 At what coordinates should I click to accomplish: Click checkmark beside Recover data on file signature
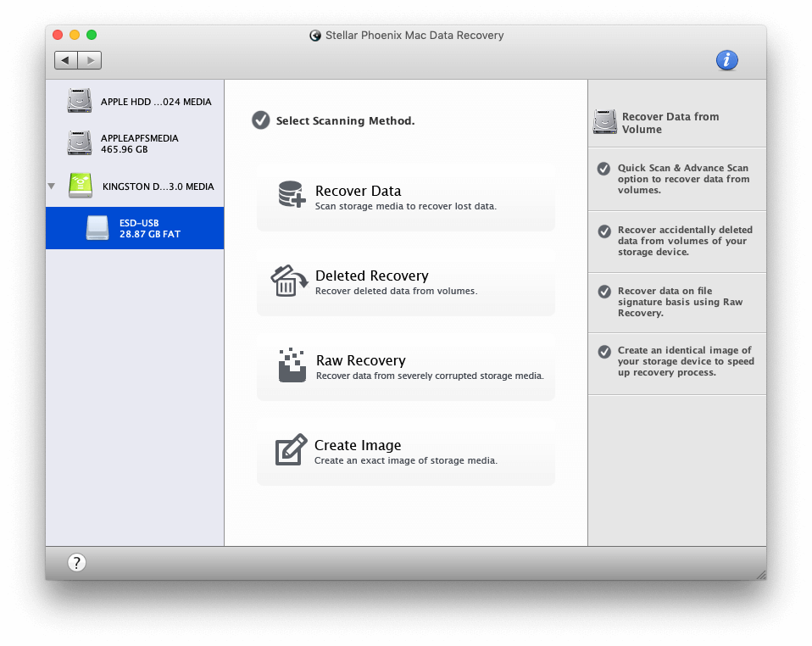click(604, 292)
